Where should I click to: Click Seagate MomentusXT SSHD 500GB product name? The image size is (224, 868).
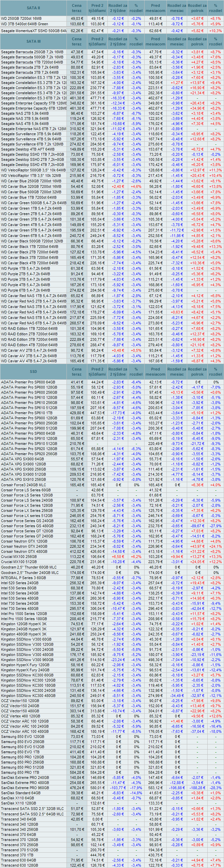click(34, 31)
